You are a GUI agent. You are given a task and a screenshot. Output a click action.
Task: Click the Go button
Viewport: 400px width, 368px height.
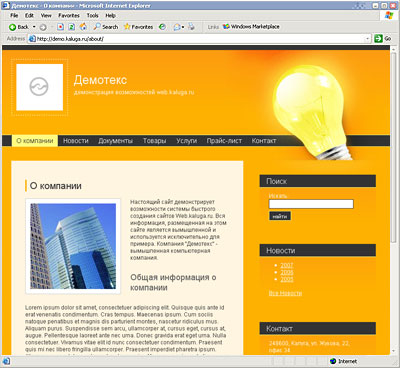pos(383,39)
